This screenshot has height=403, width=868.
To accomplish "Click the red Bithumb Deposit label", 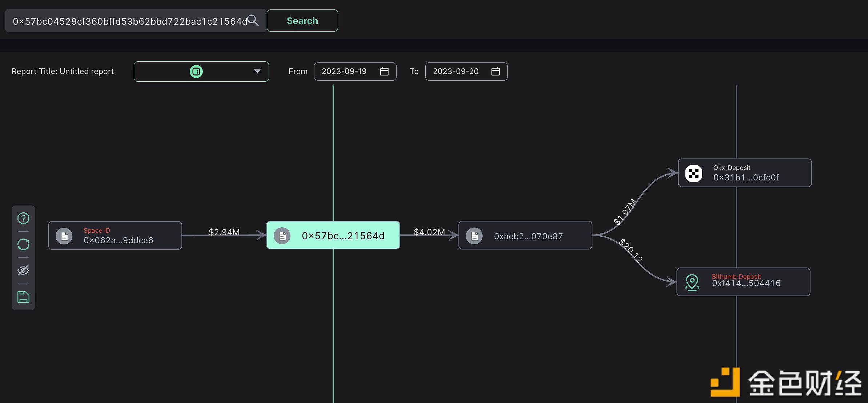I will (x=736, y=276).
